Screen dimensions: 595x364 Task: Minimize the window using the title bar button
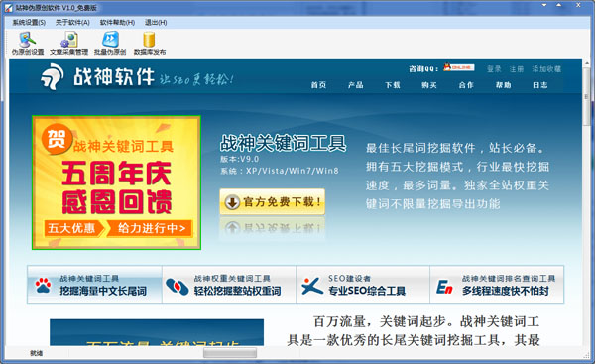[x=544, y=5]
